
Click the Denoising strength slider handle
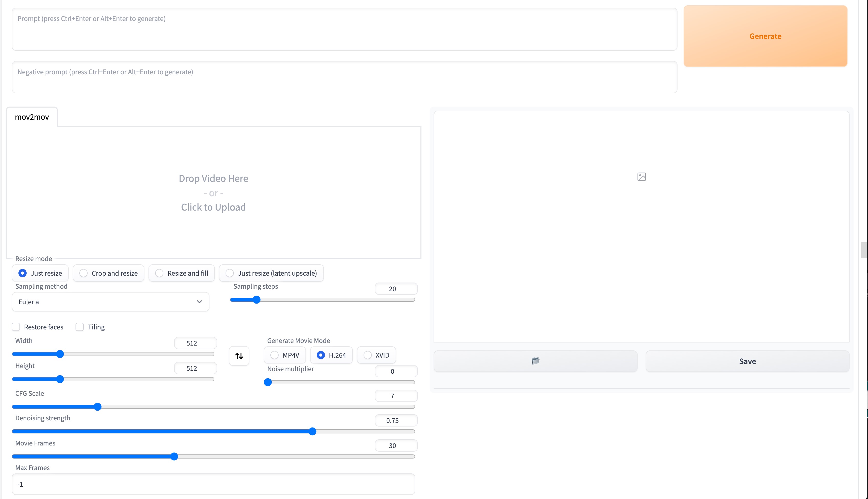tap(312, 431)
